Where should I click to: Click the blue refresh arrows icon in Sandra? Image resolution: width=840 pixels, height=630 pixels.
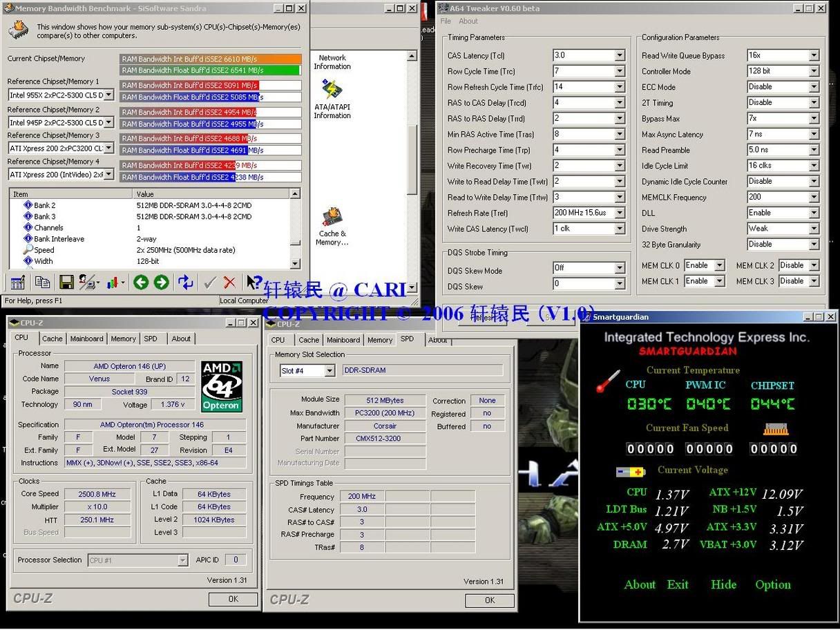click(x=185, y=282)
